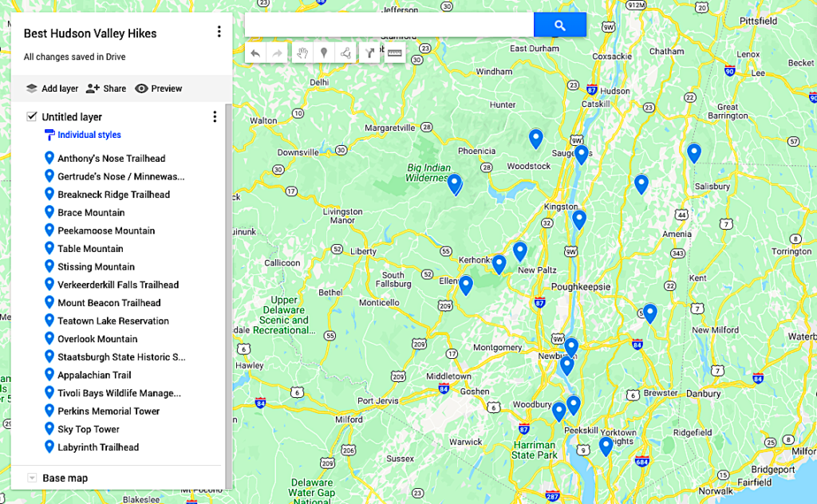
Task: Click the map pin north of Salisbury
Action: [693, 152]
